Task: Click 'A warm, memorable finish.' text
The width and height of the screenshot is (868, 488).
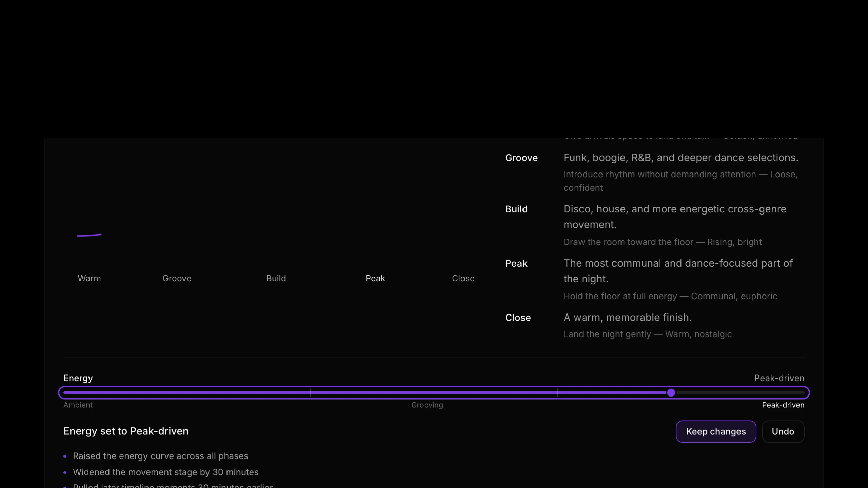Action: pos(627,318)
